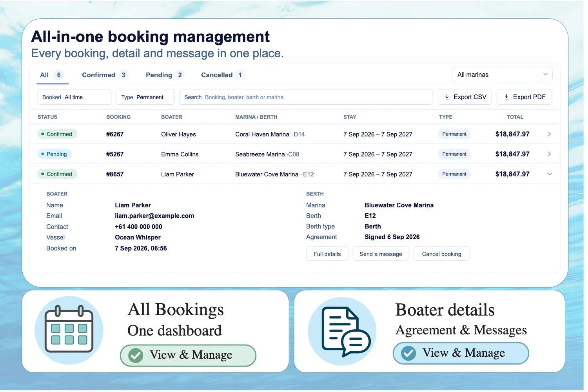This screenshot has height=392, width=588.
Task: Click total $18,847.97 in Emma Collins row
Action: pyautogui.click(x=512, y=154)
